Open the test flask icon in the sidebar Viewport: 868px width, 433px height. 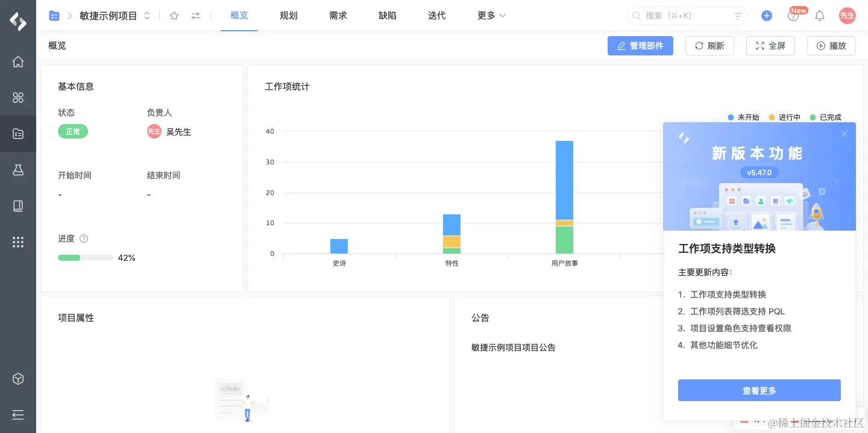(x=18, y=170)
